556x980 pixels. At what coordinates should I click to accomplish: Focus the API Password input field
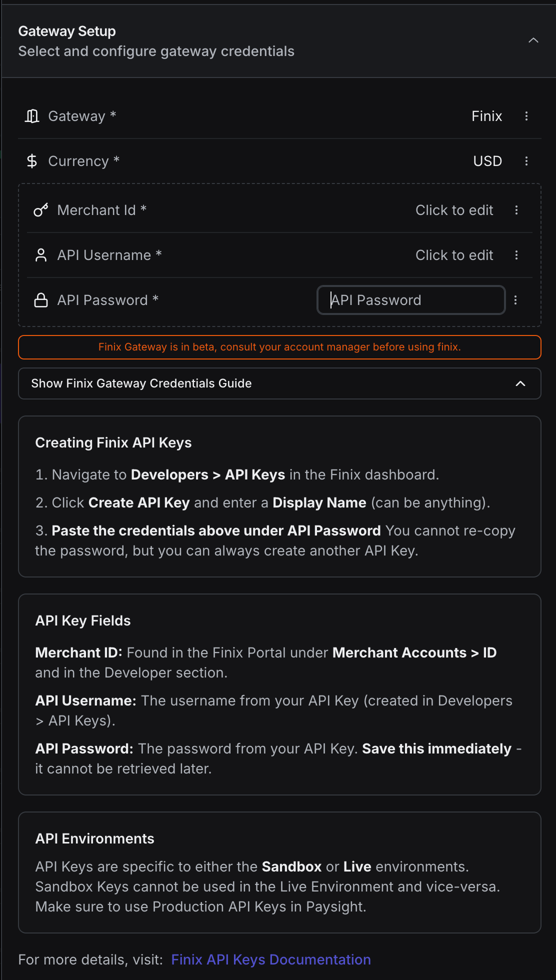[x=411, y=300]
